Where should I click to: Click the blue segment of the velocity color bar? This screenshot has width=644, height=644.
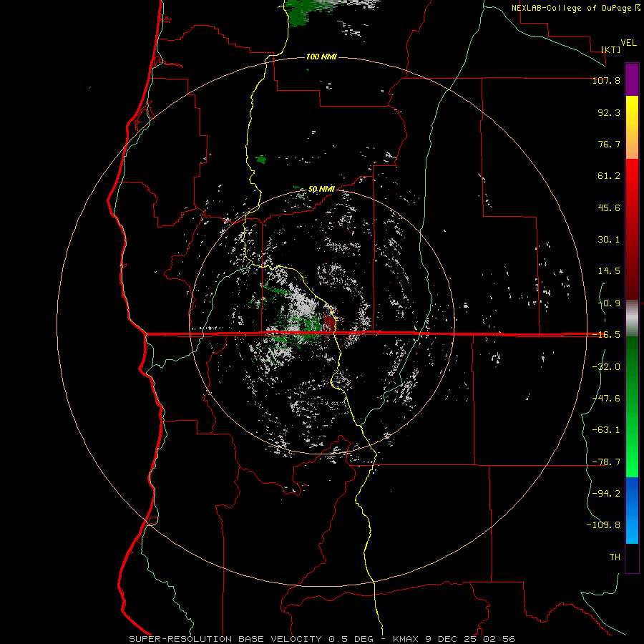tap(632, 510)
